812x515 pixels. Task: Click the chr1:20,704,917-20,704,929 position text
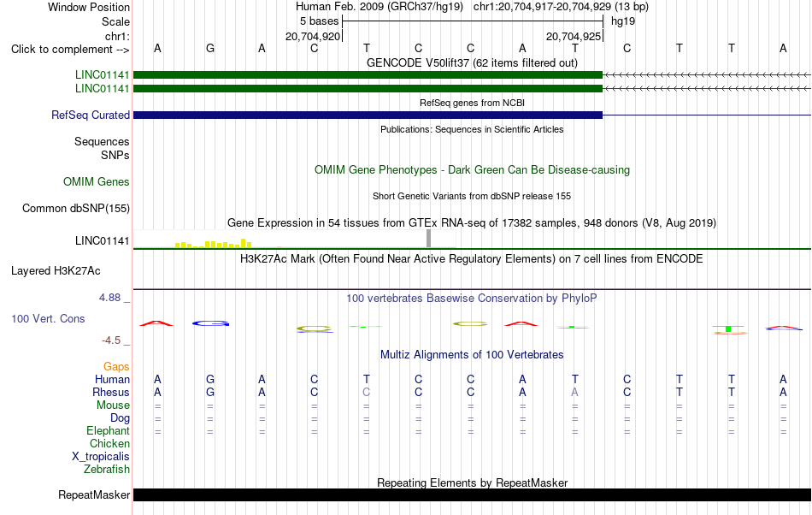(542, 7)
